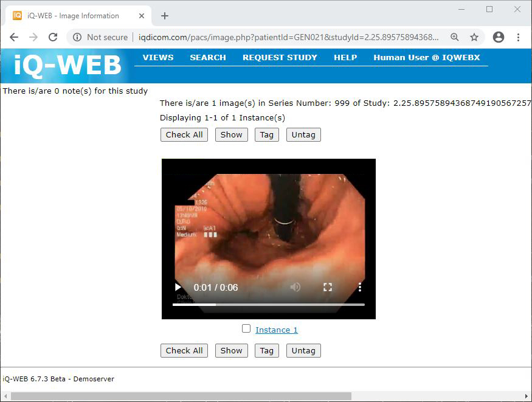Open the VIEWS menu
This screenshot has width=532, height=402.
[x=158, y=57]
